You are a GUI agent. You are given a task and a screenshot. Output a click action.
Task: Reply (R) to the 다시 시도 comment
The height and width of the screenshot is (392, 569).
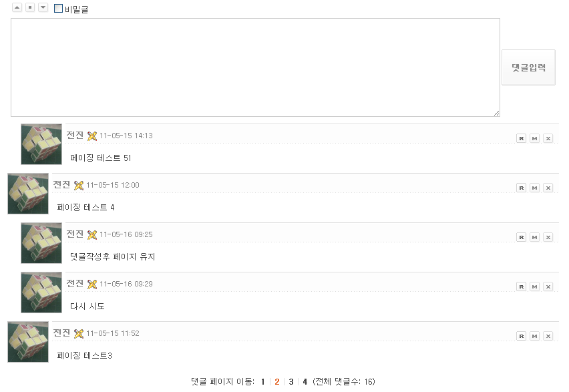521,286
